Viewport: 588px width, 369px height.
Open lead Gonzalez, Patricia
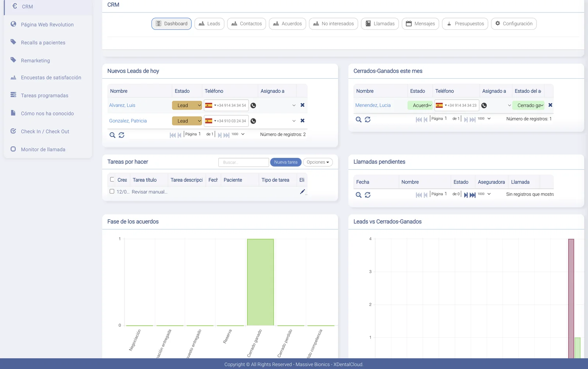pos(128,121)
